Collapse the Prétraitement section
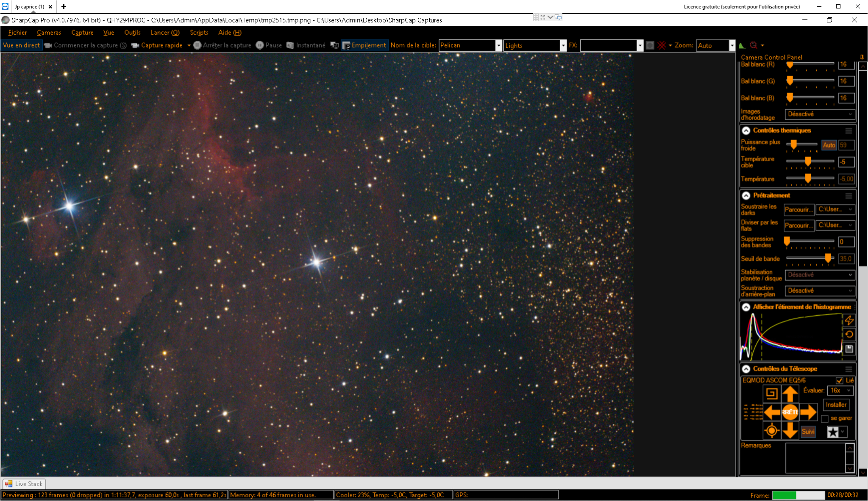 [746, 196]
